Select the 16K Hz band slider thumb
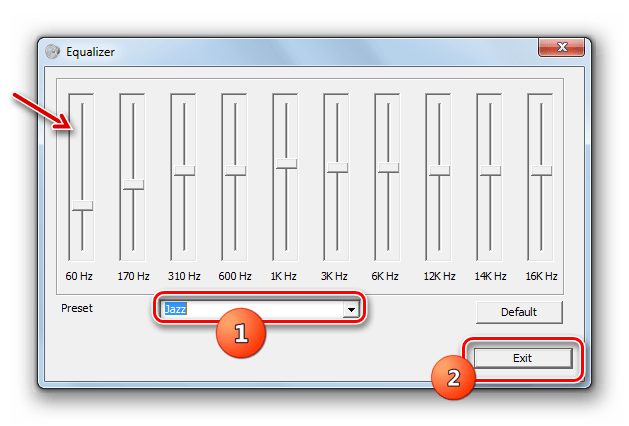 (x=540, y=170)
